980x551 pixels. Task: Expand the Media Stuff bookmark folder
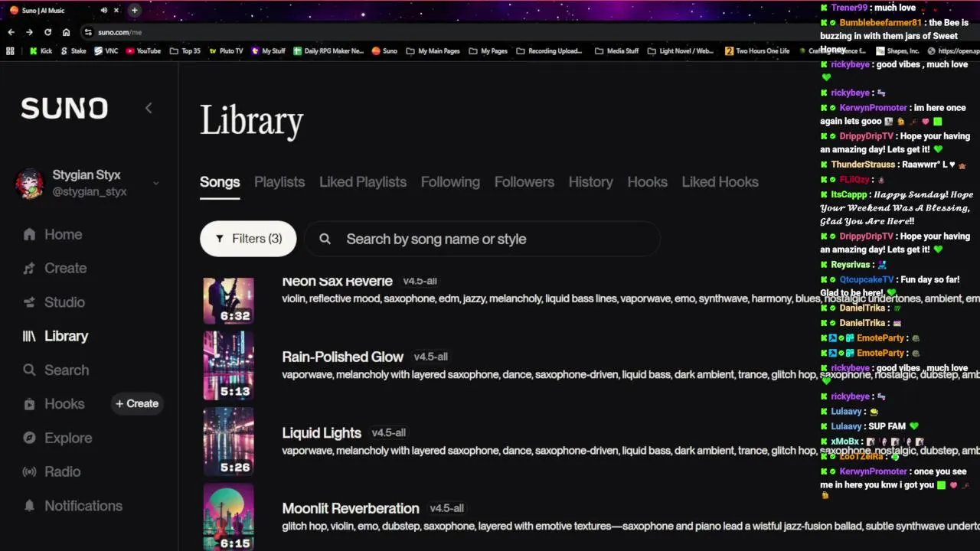616,51
